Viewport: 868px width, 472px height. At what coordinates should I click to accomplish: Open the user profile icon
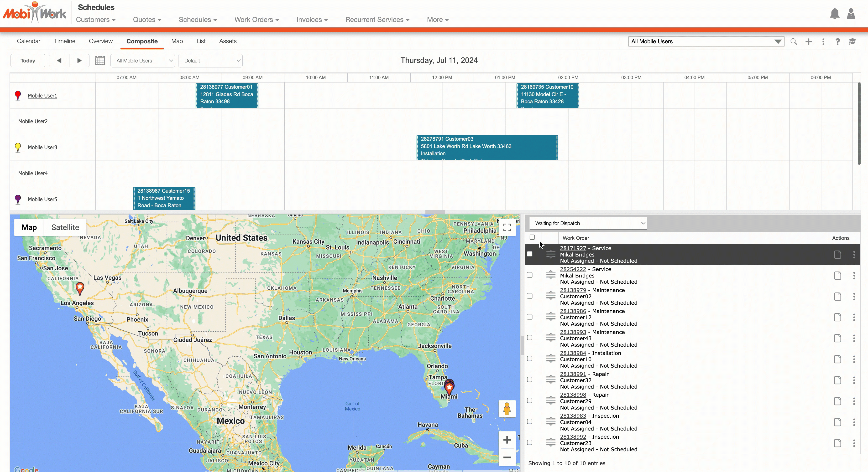(851, 14)
